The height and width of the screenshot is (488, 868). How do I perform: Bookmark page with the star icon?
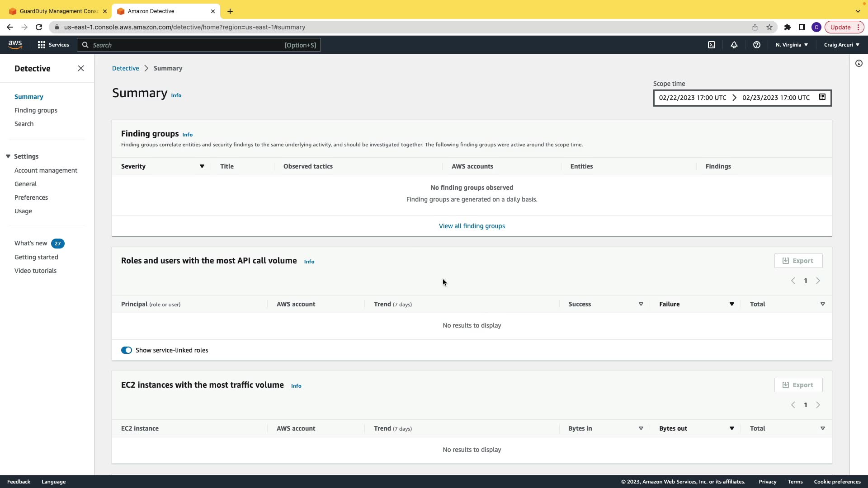pyautogui.click(x=769, y=27)
